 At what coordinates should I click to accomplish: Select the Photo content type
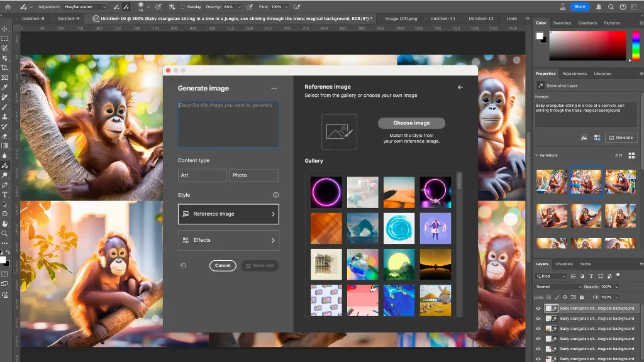pos(253,175)
